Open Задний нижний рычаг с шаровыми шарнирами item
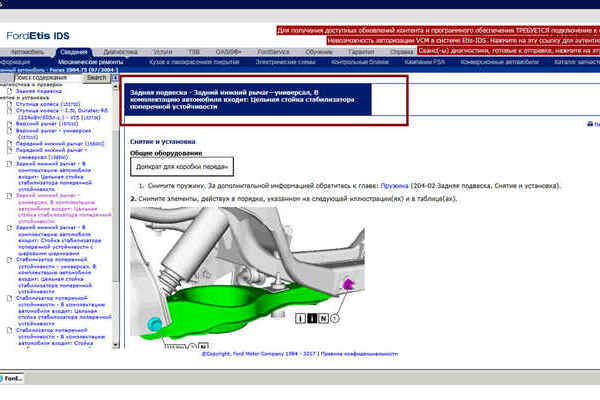The height and width of the screenshot is (400, 600). tap(59, 240)
